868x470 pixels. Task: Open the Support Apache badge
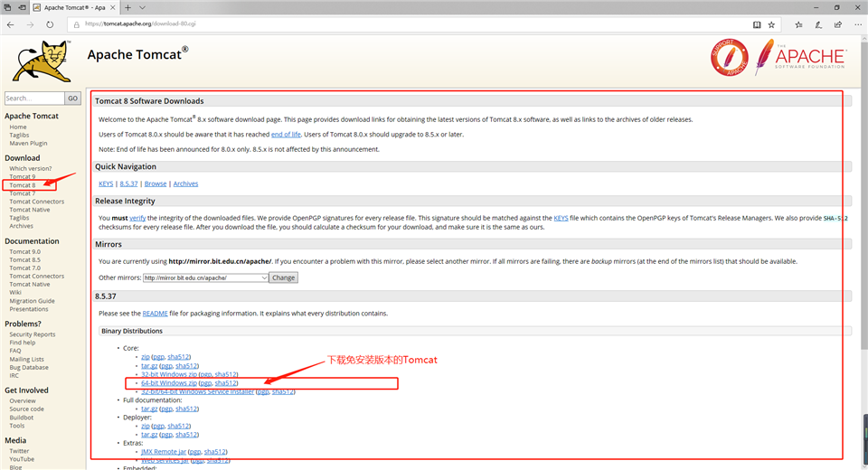(x=729, y=58)
